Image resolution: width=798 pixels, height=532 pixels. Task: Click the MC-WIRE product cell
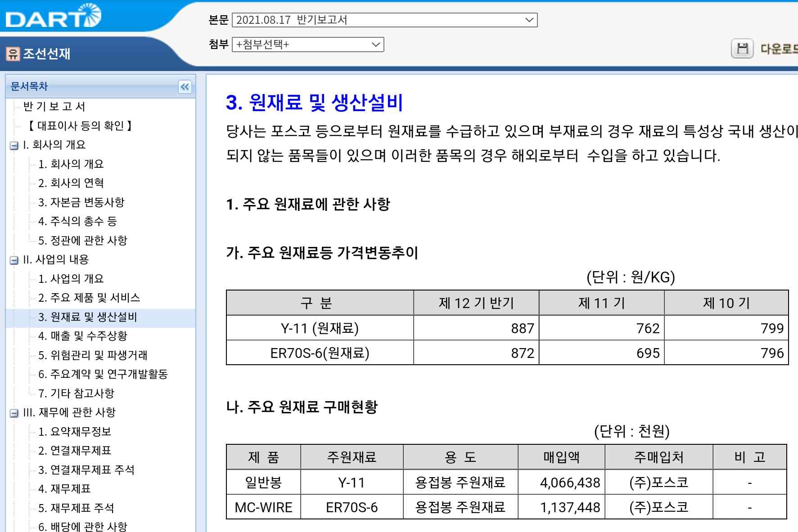click(x=263, y=507)
